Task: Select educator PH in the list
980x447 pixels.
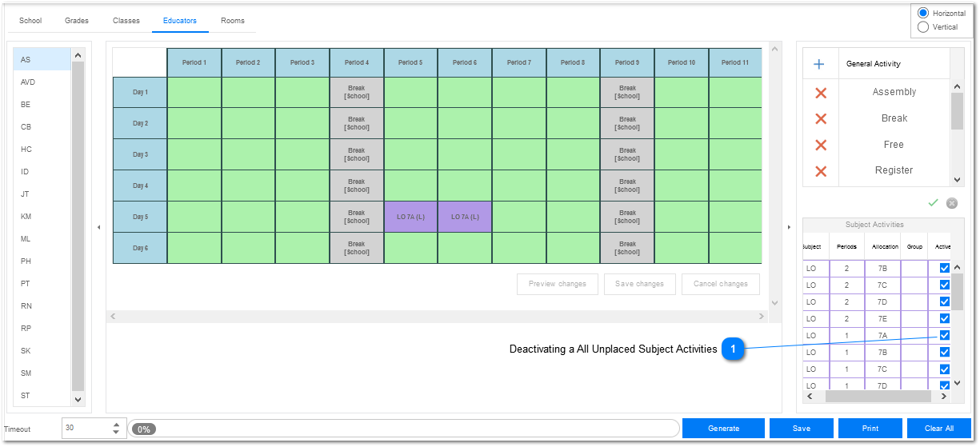Action: click(x=42, y=261)
